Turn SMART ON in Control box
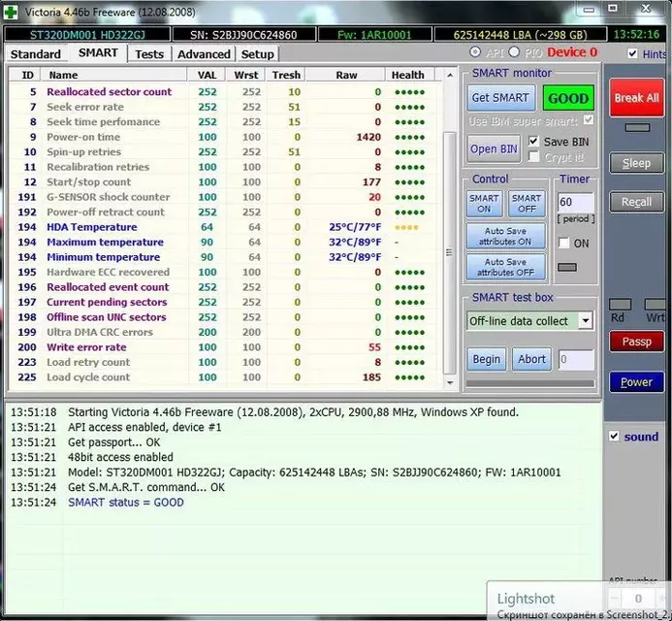The image size is (672, 621). [484, 204]
